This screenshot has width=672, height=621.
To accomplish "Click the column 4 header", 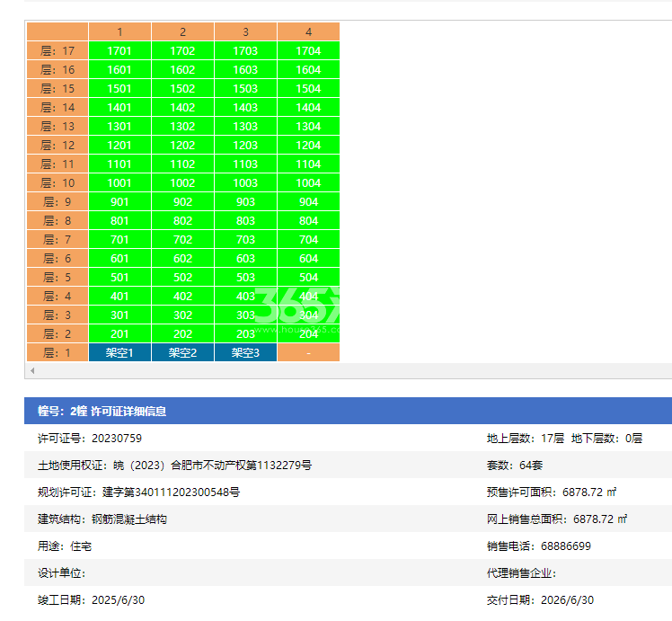I will (308, 31).
